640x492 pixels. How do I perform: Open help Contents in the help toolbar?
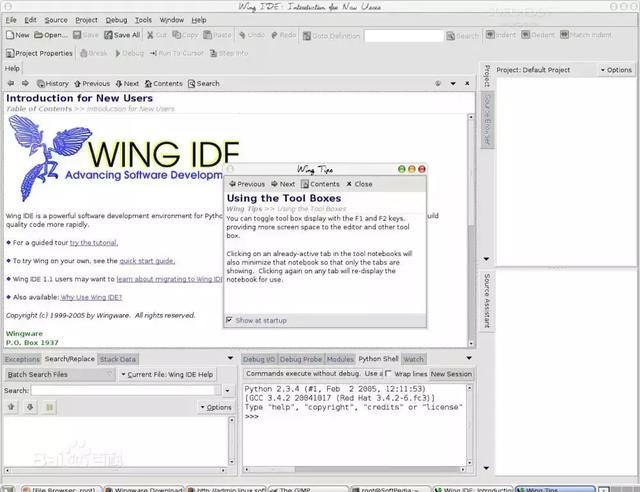pos(164,84)
